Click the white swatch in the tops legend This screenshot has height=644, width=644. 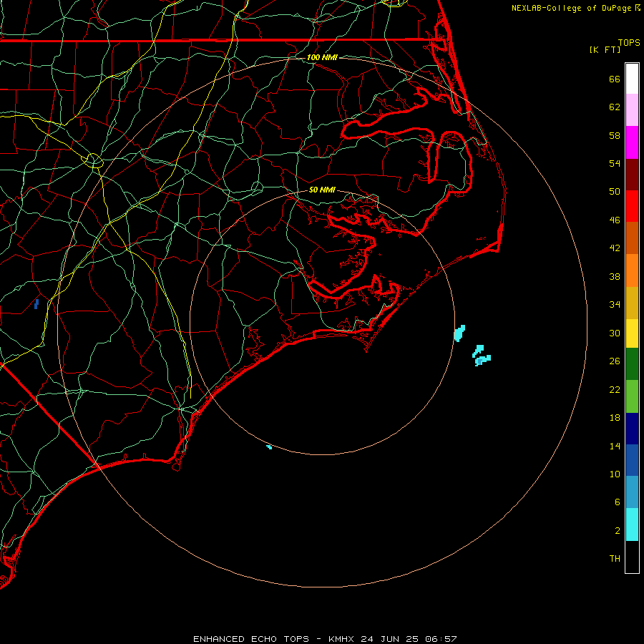pos(632,79)
